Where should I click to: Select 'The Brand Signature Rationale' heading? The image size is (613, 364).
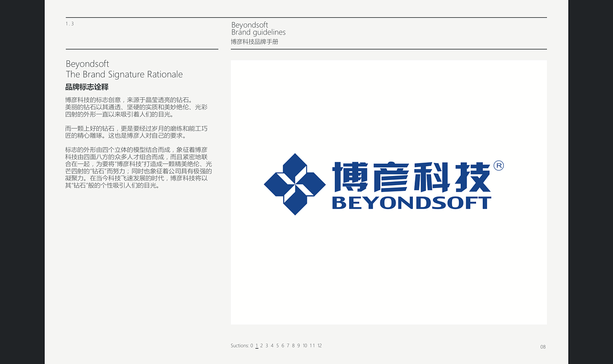(x=125, y=74)
